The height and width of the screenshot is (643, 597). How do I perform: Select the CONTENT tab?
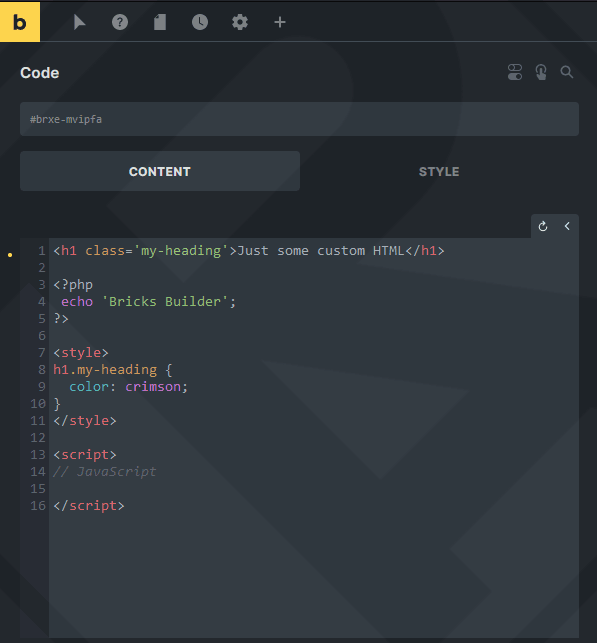click(x=160, y=171)
